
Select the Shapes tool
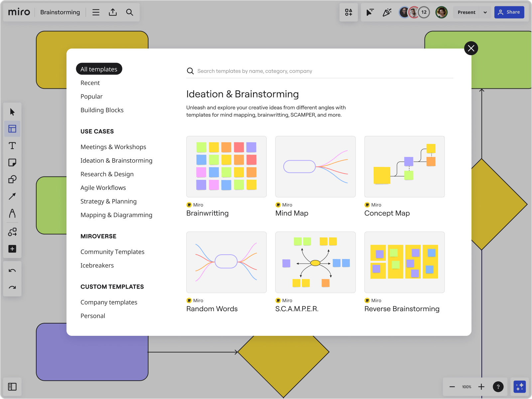coord(12,180)
